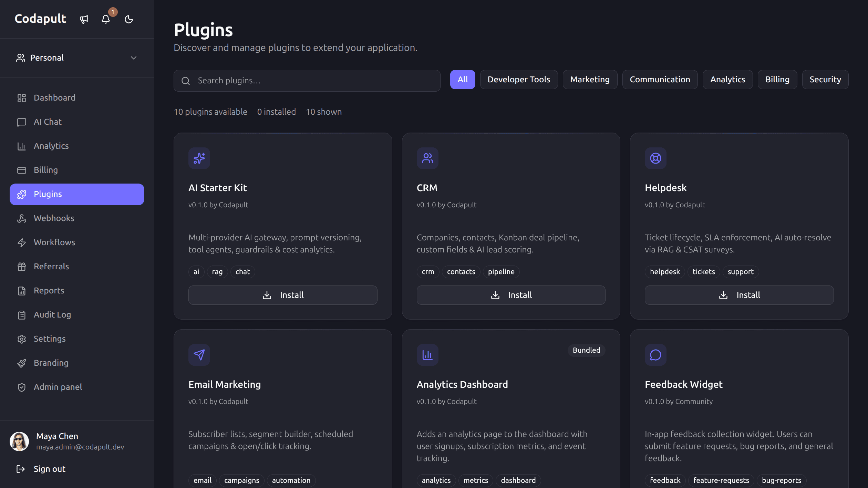
Task: Click the Webhooks icon in sidebar
Action: pyautogui.click(x=22, y=219)
